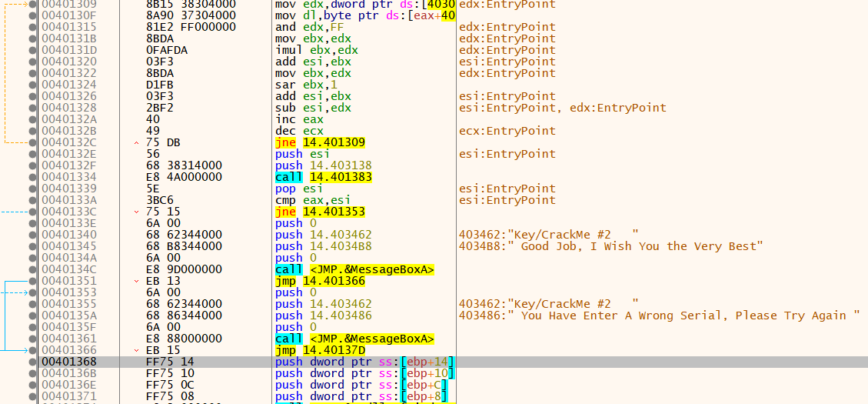This screenshot has height=404, width=868.
Task: Select instruction inc eax
Action: pos(300,119)
